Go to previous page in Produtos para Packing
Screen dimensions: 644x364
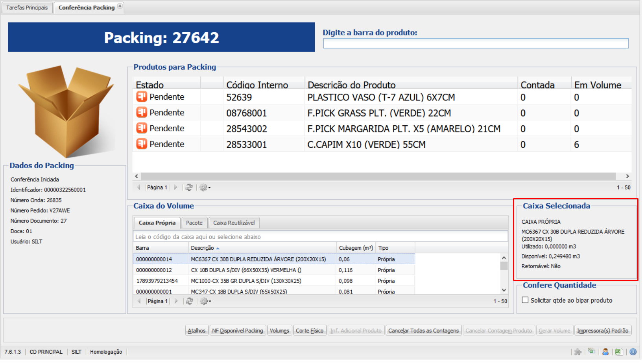pos(139,188)
